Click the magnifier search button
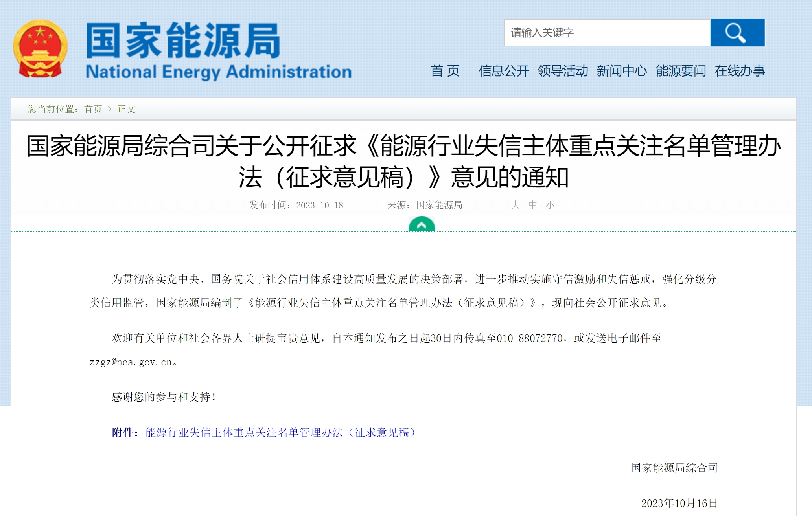 click(737, 33)
